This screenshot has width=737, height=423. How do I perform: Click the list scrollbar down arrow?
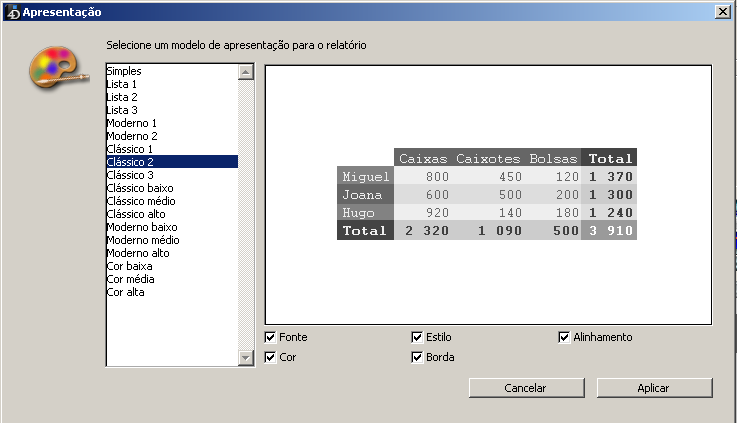pyautogui.click(x=246, y=358)
